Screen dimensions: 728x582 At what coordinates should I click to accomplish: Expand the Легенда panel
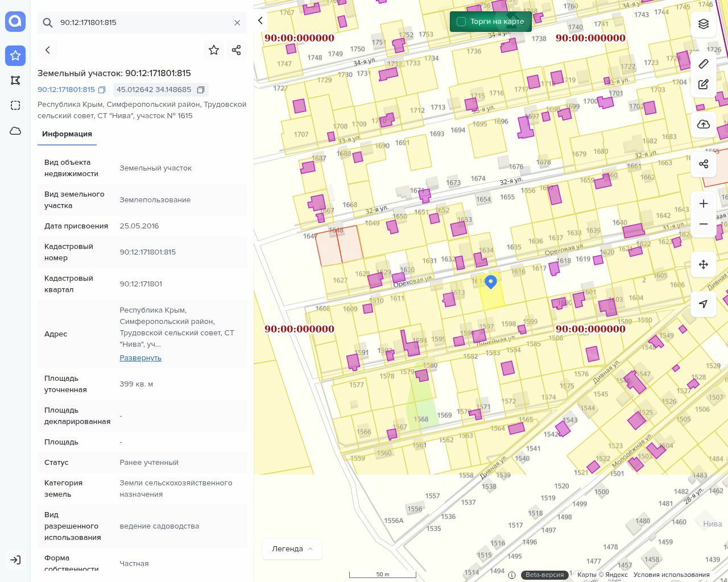tap(292, 549)
